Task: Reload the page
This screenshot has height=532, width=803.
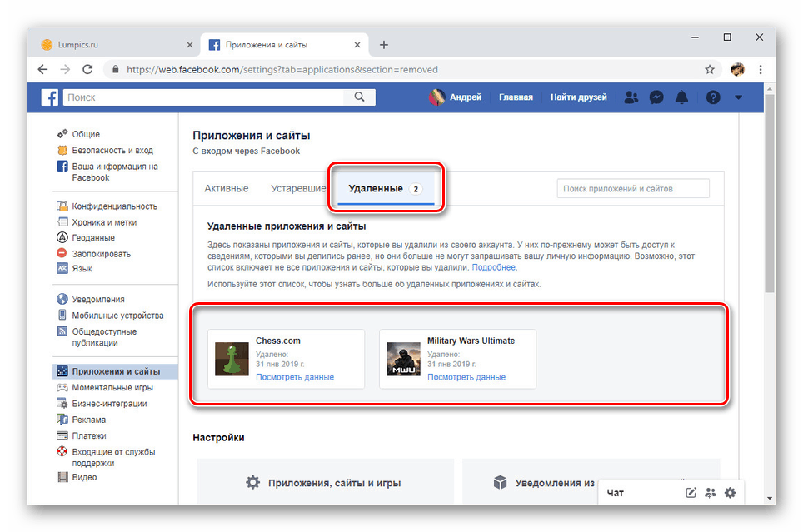Action: tap(87, 70)
